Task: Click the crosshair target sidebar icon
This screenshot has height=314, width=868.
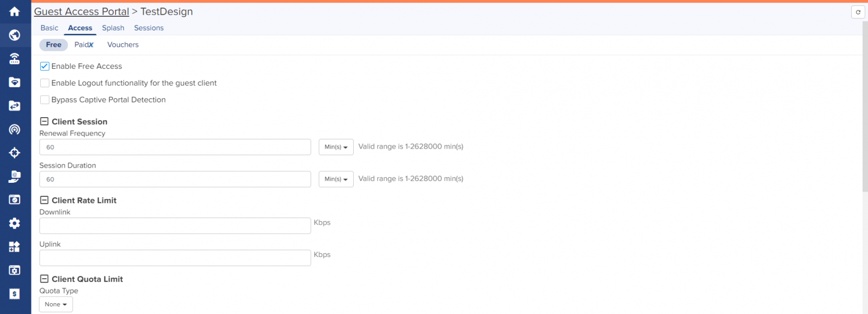Action: 15,153
